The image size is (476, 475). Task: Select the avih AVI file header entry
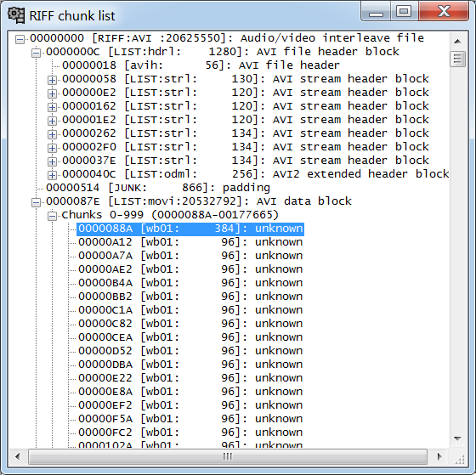201,65
